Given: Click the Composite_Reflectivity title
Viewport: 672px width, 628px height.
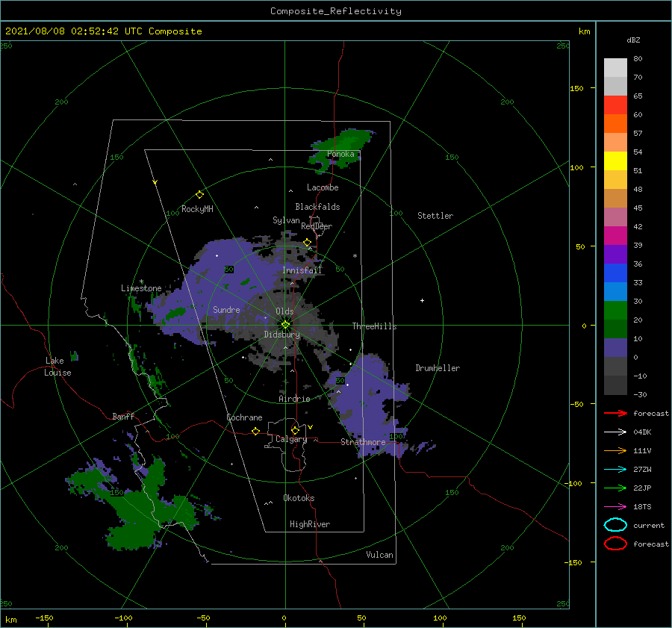Looking at the screenshot, I should click(336, 11).
